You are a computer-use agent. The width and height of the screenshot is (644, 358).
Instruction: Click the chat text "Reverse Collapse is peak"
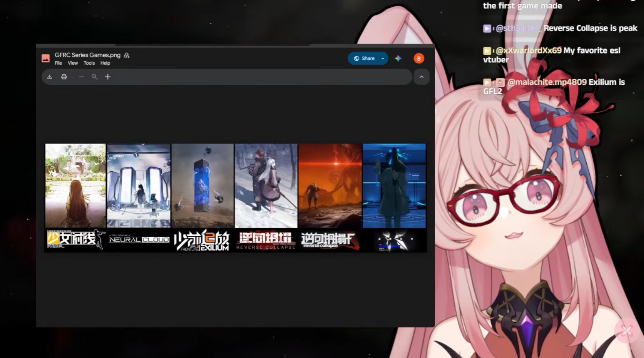click(x=591, y=28)
